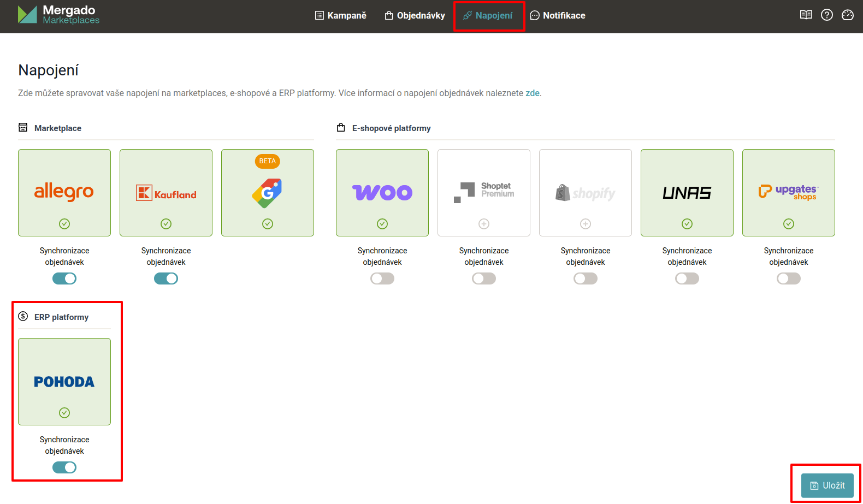Click the 'ERP platformy' section heading
This screenshot has width=863, height=504.
click(x=61, y=317)
